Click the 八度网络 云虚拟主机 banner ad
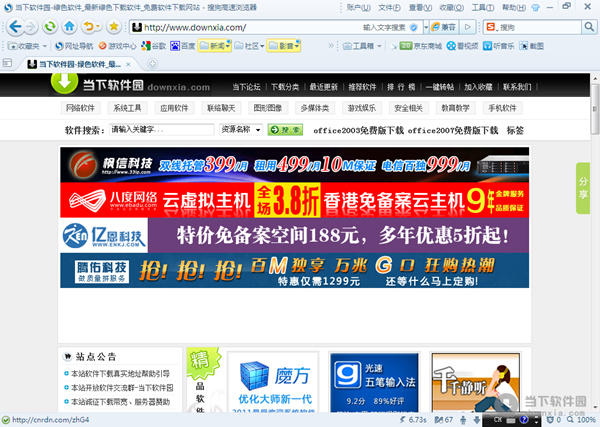 click(x=295, y=200)
